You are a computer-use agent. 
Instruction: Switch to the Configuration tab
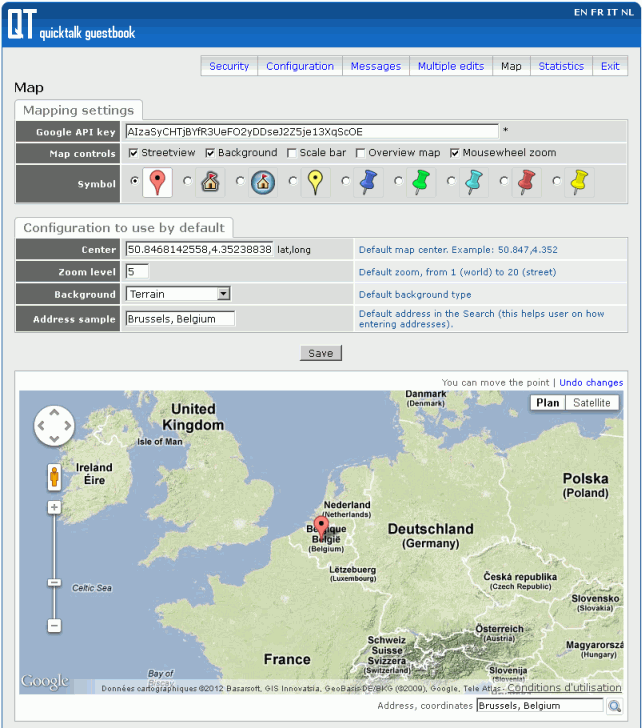click(x=300, y=66)
